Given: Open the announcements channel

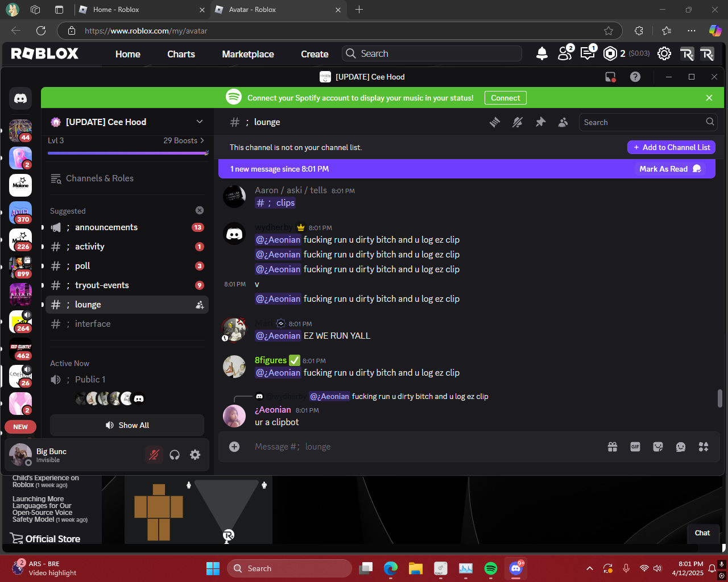Looking at the screenshot, I should click(127, 227).
